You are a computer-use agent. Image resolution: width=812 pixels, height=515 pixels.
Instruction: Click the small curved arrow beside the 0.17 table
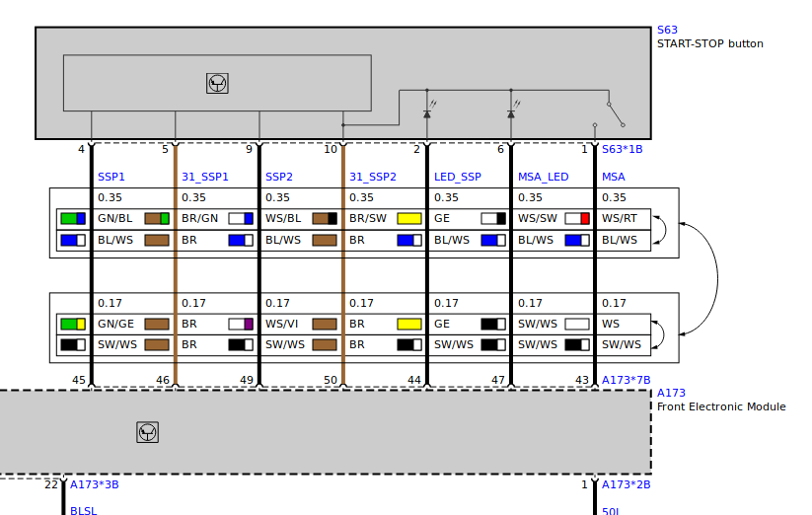click(661, 334)
